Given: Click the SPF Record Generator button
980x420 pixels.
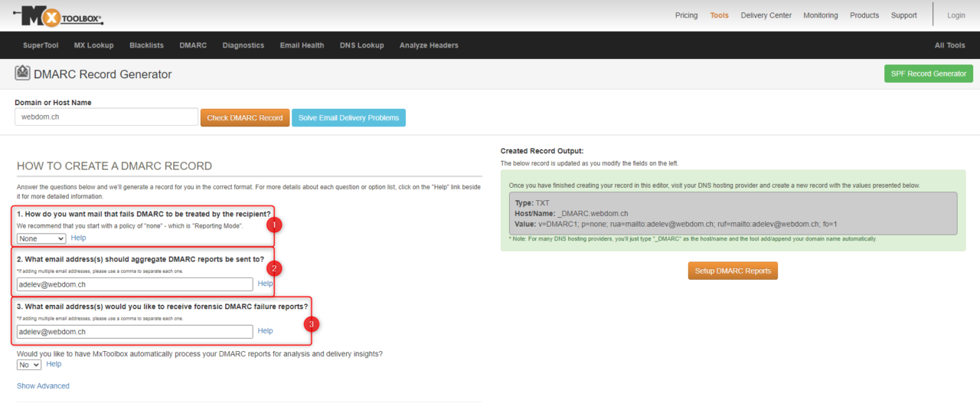Looking at the screenshot, I should (928, 74).
